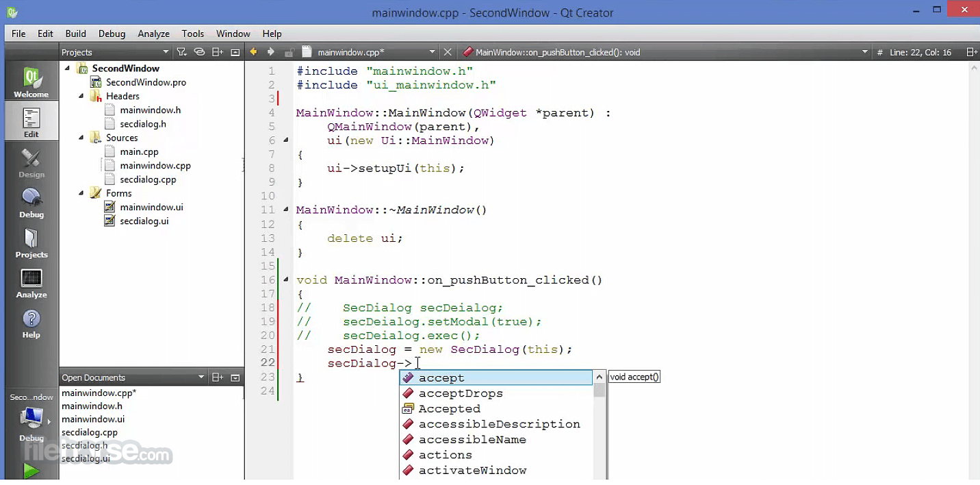Select accept in the completion list
This screenshot has width=980, height=485.
[496, 377]
